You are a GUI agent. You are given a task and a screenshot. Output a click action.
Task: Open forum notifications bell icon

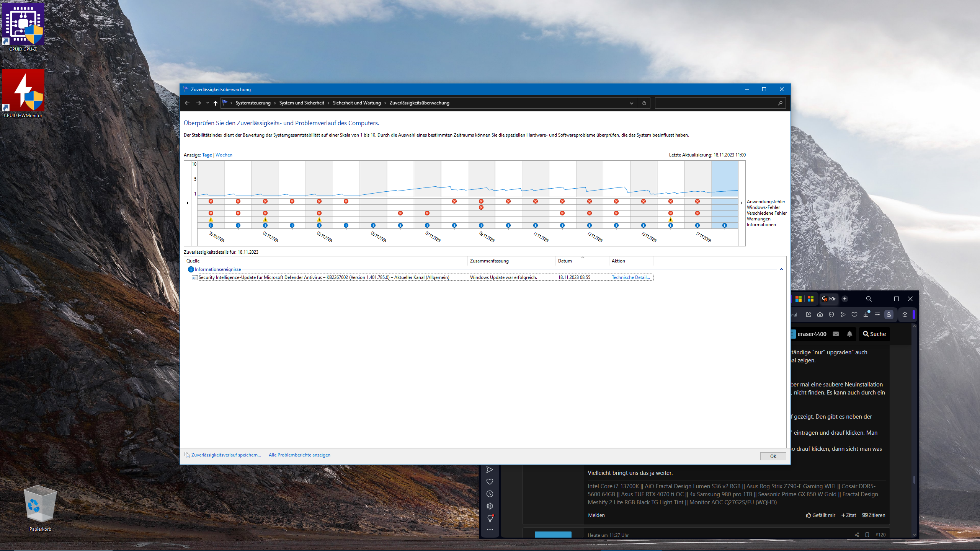click(x=849, y=334)
